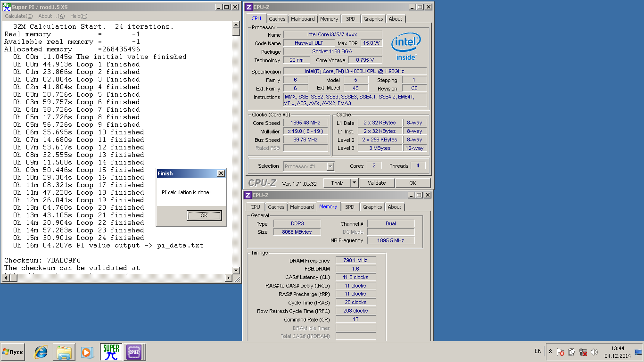The width and height of the screenshot is (644, 362).
Task: Click the Tools button in CPU-Z
Action: pos(337,183)
